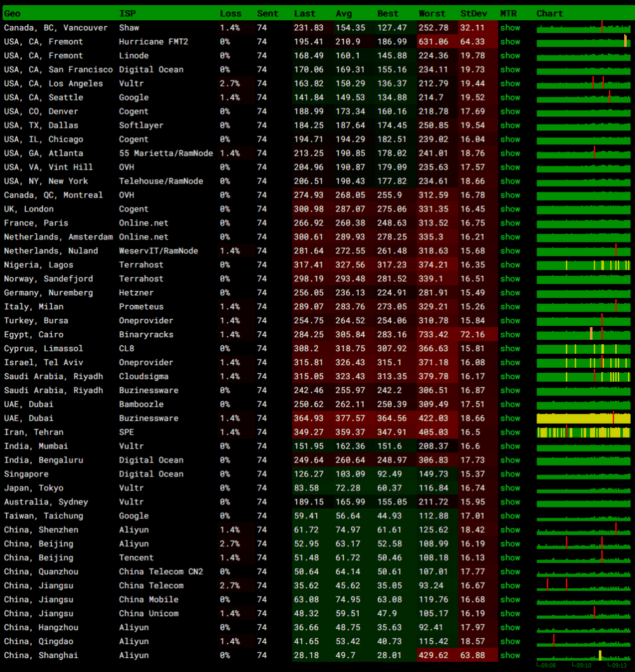Open show link for San Francisco Digital Ocean
Viewport: 635px width, 672px height.
[510, 69]
